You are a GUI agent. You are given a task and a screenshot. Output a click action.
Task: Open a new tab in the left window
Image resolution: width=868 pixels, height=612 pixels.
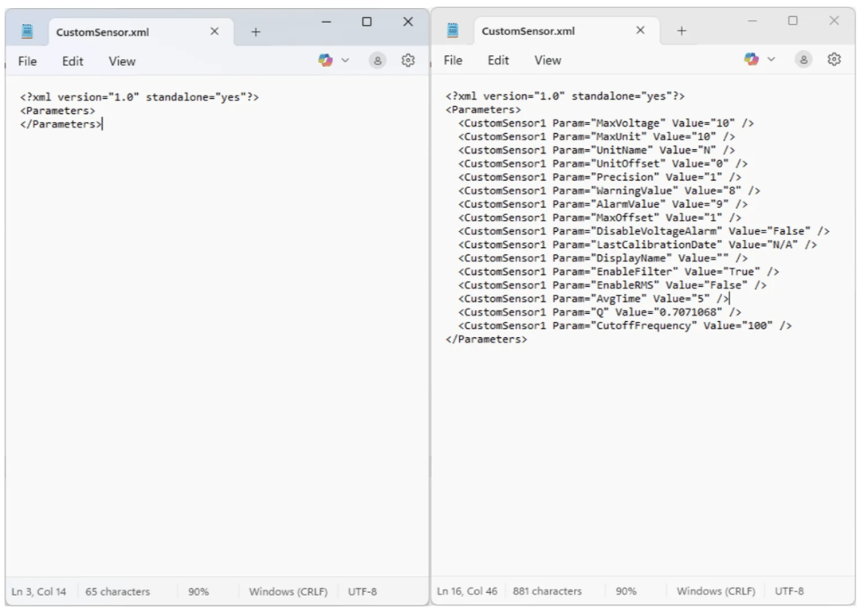pos(256,32)
